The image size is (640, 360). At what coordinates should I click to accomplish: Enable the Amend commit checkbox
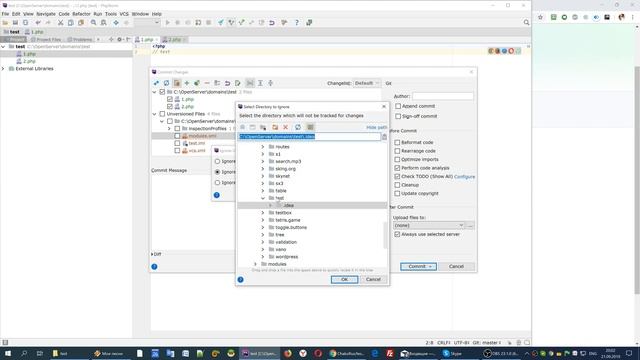click(x=398, y=106)
